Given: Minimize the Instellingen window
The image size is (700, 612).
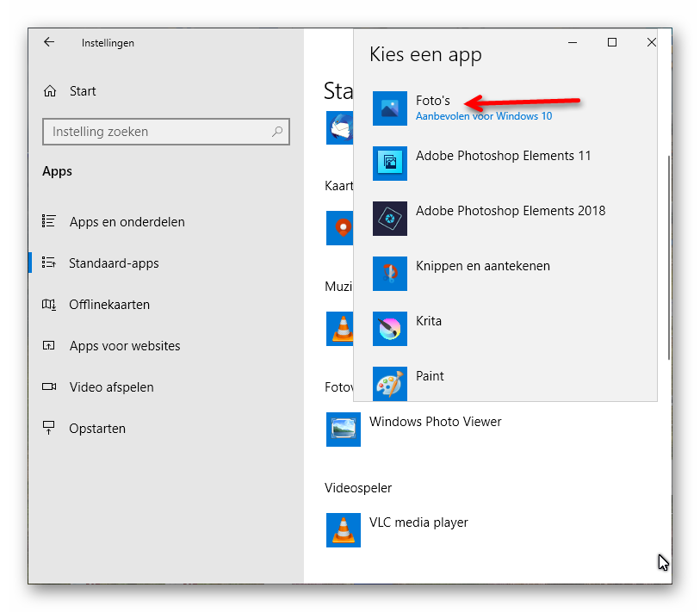Looking at the screenshot, I should point(573,42).
